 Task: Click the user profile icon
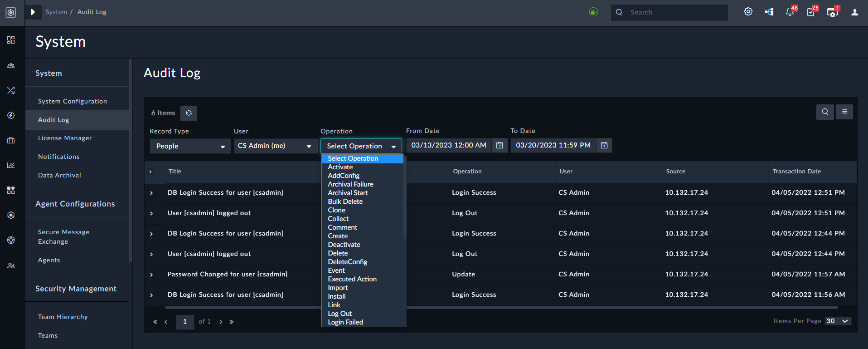(855, 12)
